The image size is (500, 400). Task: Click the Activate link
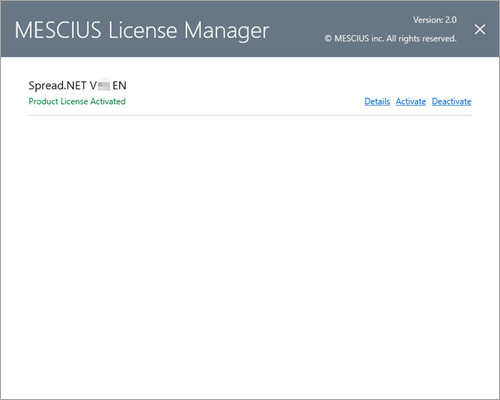pyautogui.click(x=411, y=101)
